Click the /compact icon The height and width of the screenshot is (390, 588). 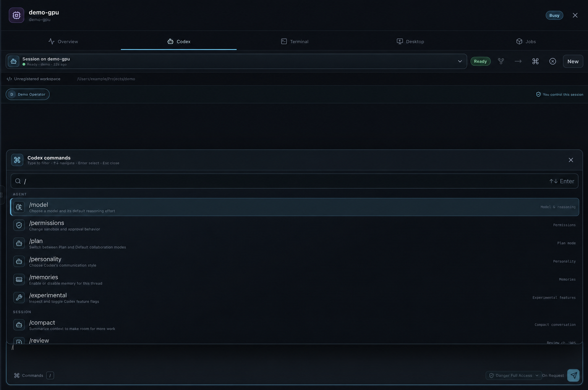point(19,325)
